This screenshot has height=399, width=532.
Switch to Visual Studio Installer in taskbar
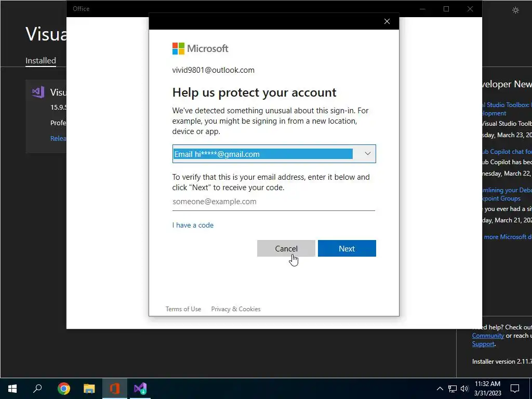click(x=140, y=389)
